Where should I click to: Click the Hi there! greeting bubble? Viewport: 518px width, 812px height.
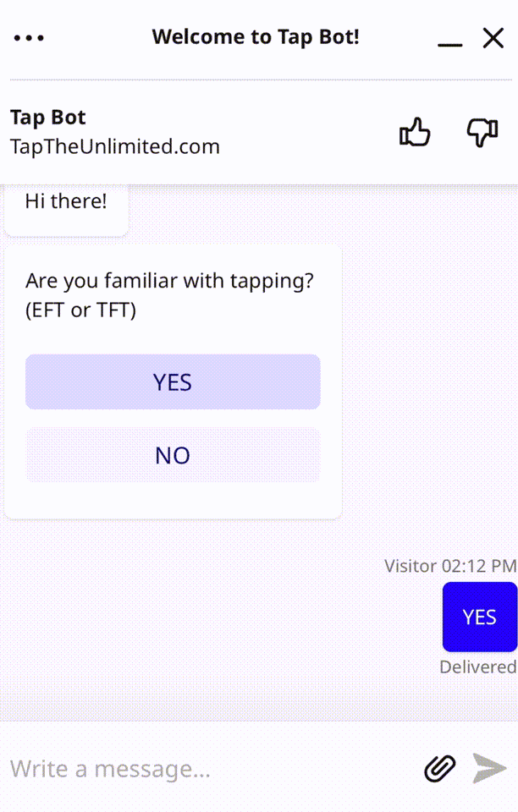(66, 203)
